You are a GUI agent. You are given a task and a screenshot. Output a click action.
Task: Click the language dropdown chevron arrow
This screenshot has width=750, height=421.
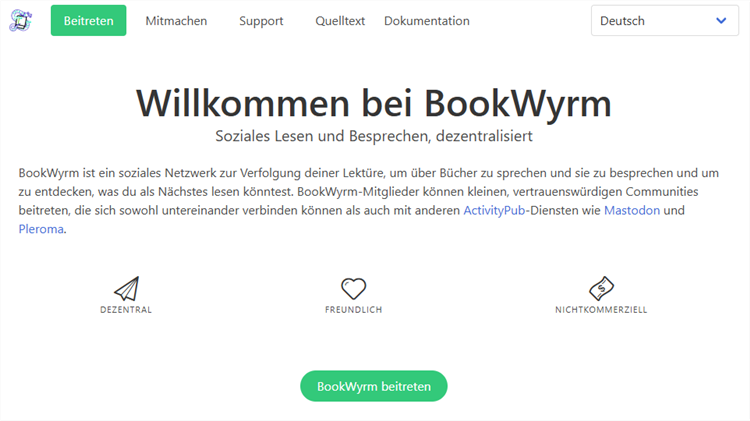tap(721, 21)
